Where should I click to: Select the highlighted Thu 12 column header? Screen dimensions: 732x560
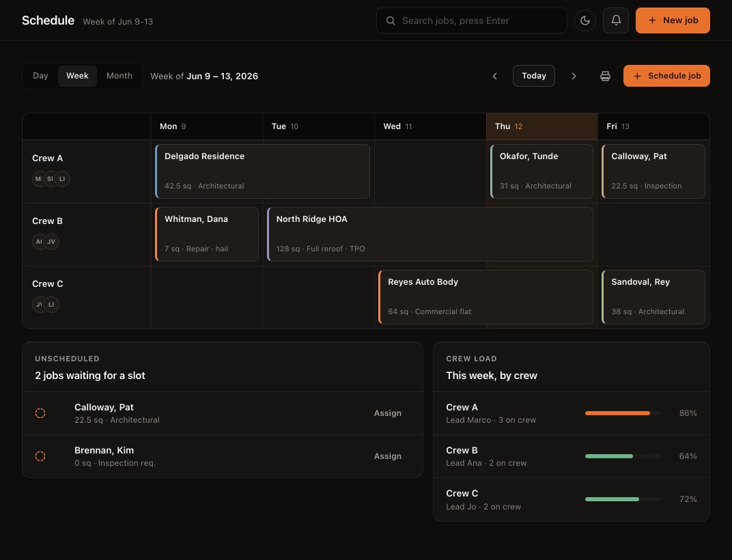pos(542,126)
